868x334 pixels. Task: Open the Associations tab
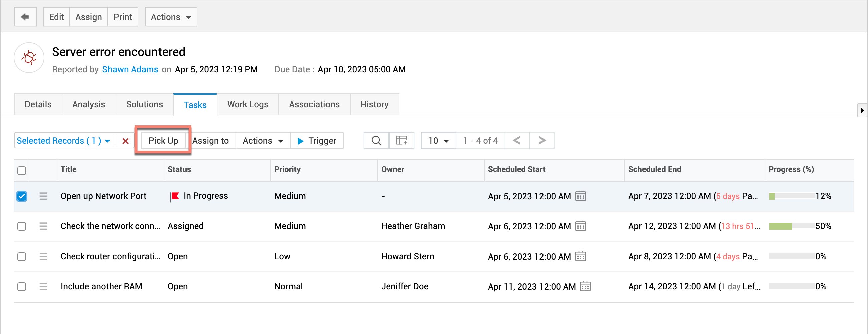tap(314, 104)
